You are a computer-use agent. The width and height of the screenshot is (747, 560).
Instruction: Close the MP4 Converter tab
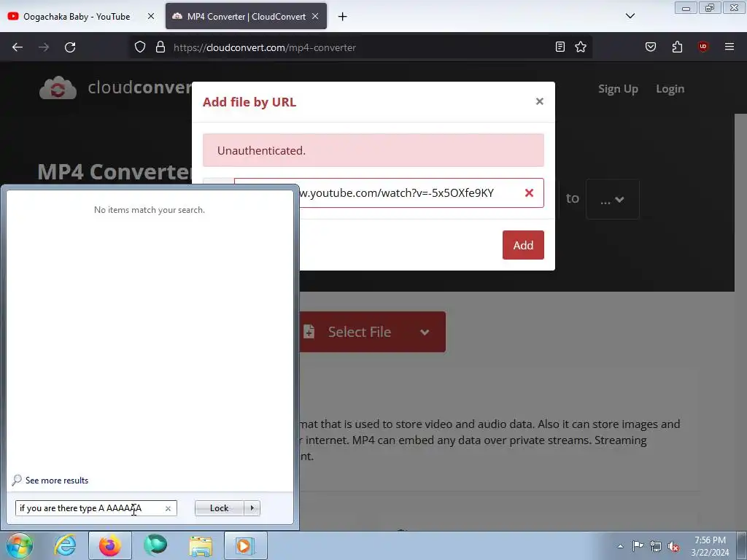pyautogui.click(x=315, y=16)
